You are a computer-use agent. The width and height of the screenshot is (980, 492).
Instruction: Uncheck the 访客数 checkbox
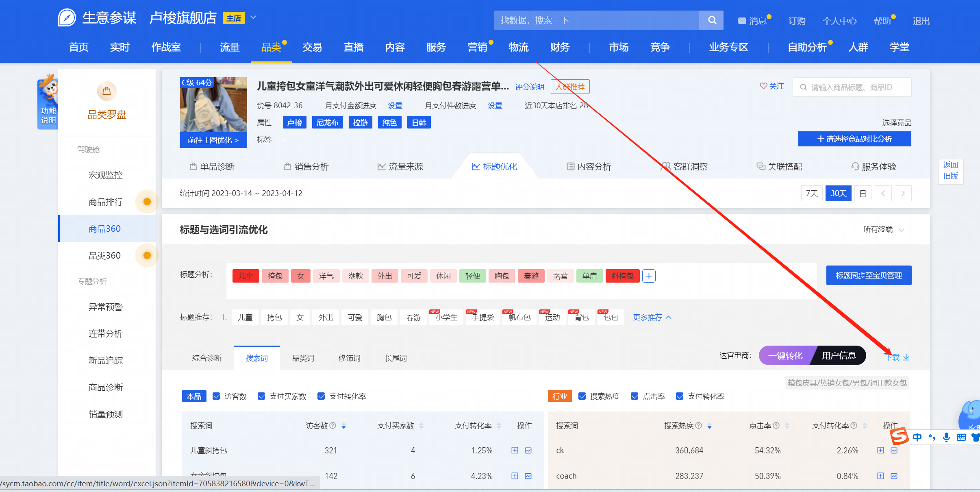pos(217,396)
